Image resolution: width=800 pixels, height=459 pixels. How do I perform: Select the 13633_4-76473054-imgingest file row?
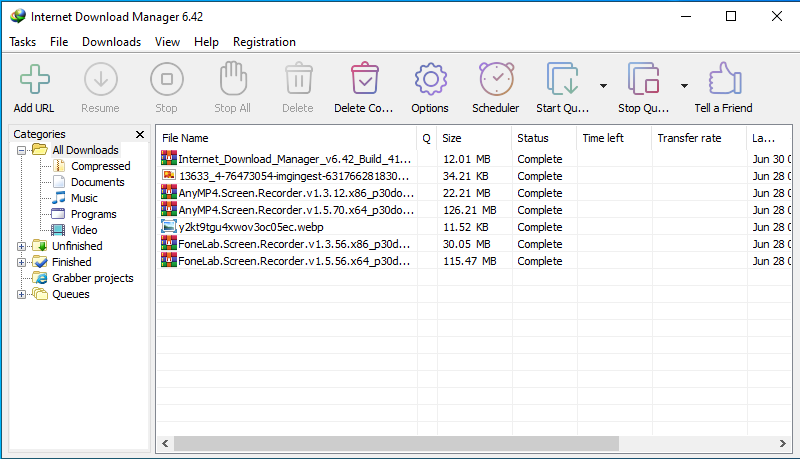tap(474, 176)
